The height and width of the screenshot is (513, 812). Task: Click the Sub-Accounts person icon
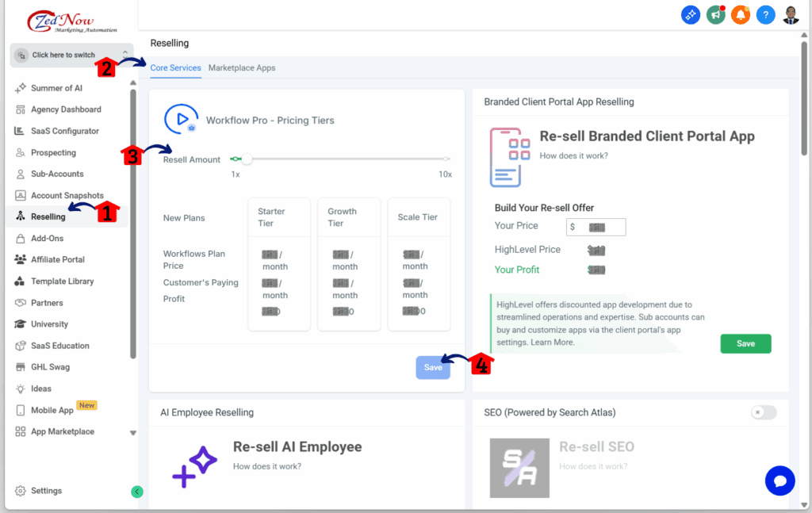pos(20,174)
